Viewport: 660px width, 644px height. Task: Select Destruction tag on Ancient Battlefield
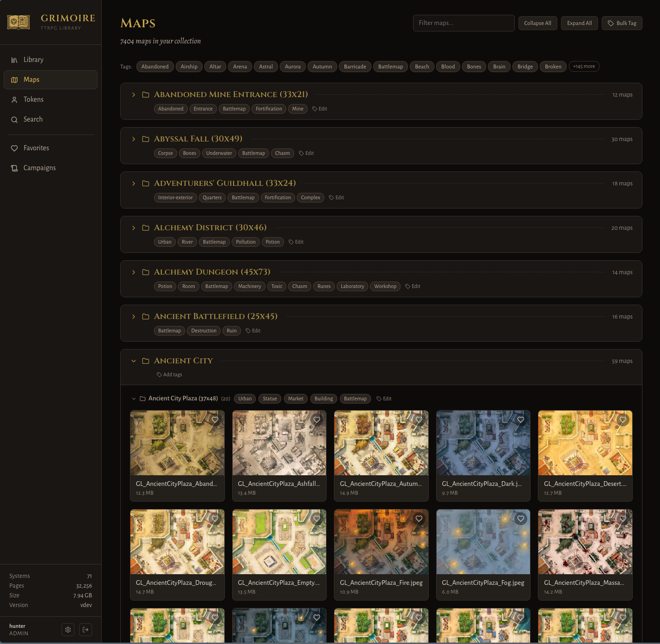click(204, 331)
